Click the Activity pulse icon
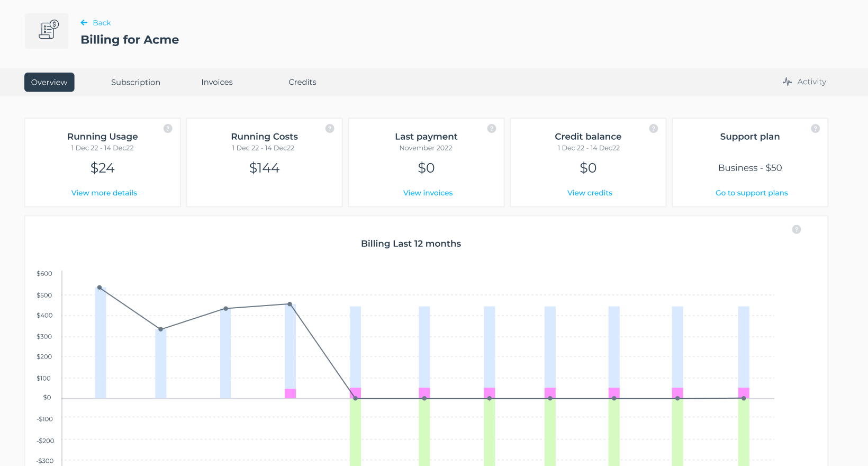This screenshot has width=868, height=466. coord(788,82)
